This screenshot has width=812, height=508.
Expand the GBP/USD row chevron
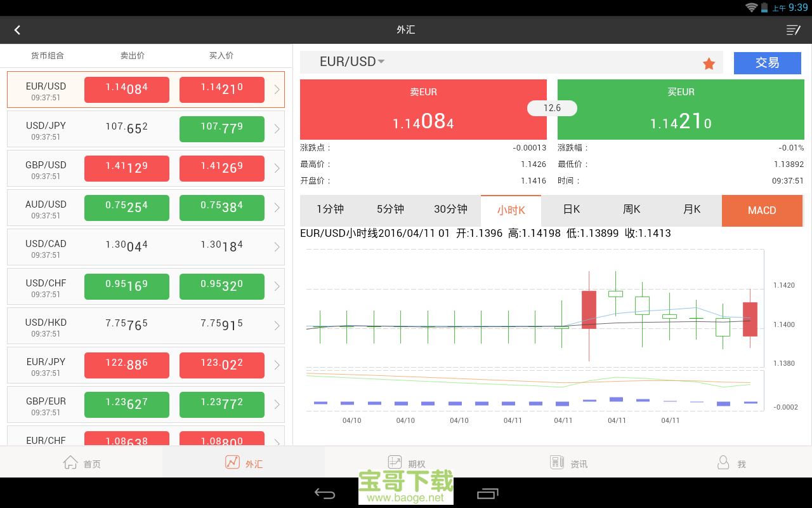coord(277,168)
